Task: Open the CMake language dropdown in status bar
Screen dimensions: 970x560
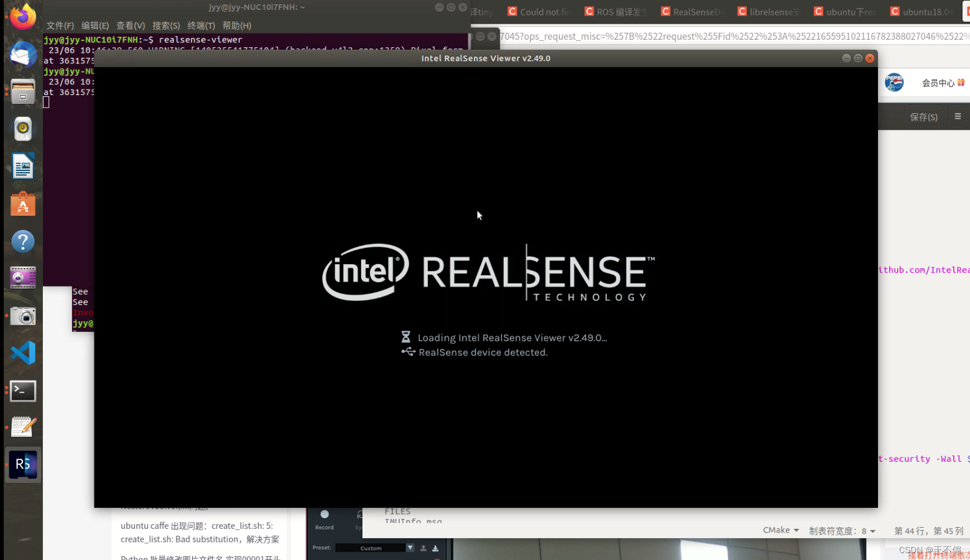Action: click(x=781, y=530)
